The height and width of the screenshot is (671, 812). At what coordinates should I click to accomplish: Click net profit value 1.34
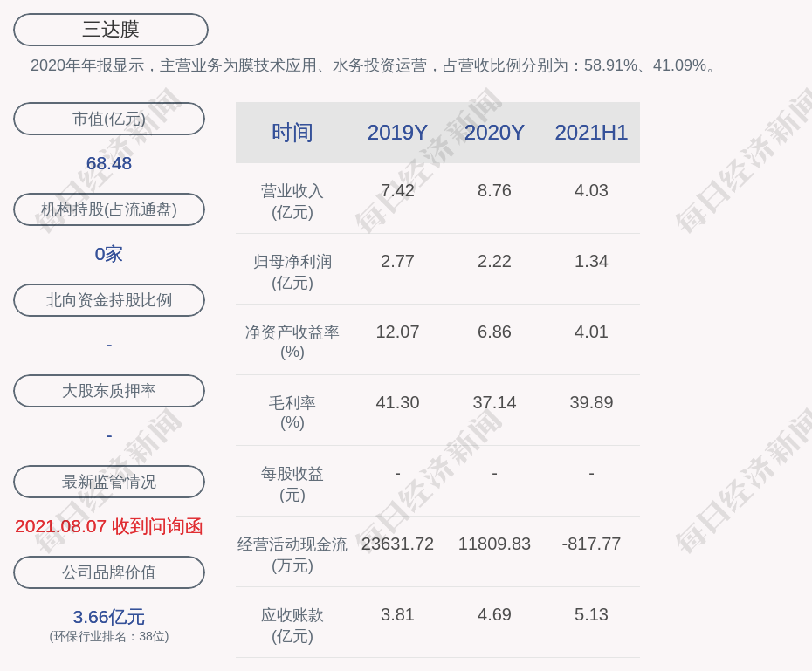click(591, 261)
